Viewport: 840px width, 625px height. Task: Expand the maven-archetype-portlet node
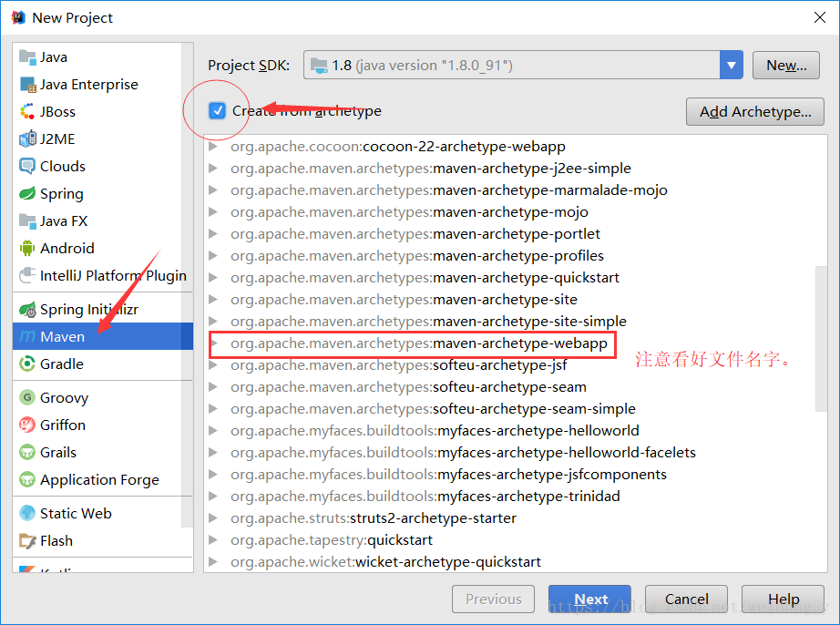point(213,233)
